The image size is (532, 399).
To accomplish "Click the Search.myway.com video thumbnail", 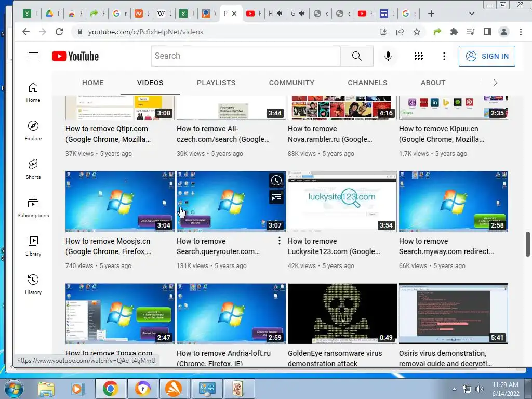I will [x=453, y=202].
